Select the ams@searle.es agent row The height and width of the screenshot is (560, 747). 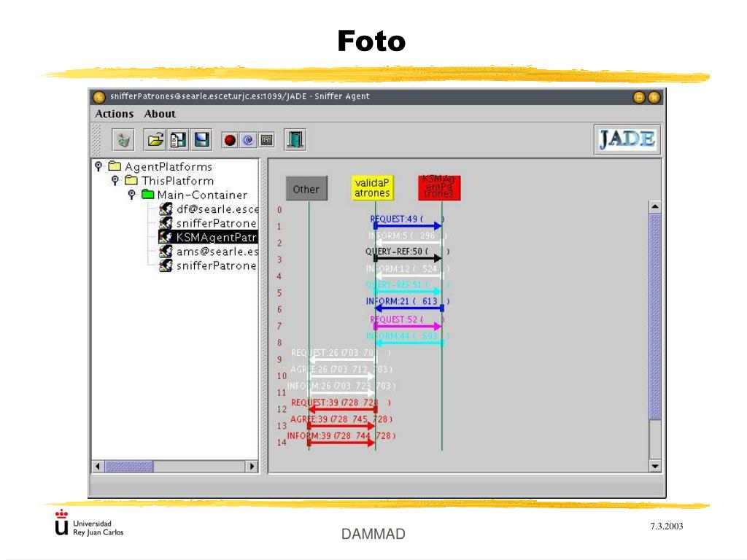209,251
